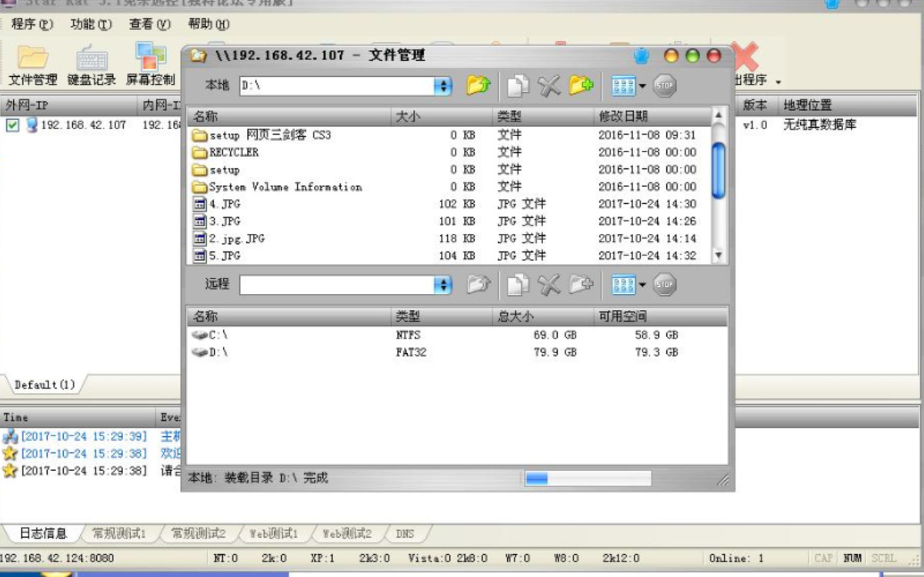Screen dimensions: 924x577
Task: Click the 地理位置 column header in main window
Action: pyautogui.click(x=849, y=105)
